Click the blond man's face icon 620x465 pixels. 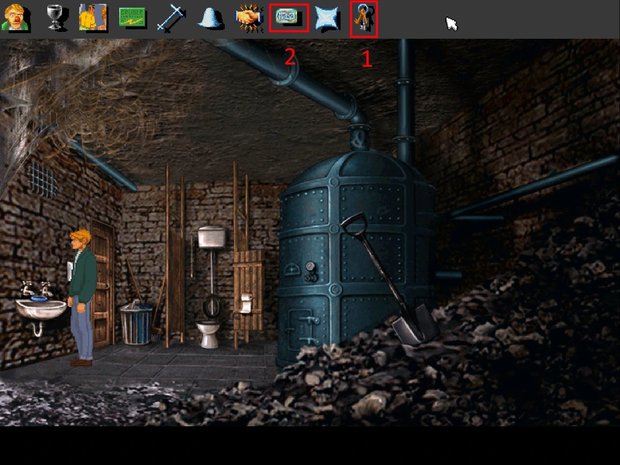point(17,18)
